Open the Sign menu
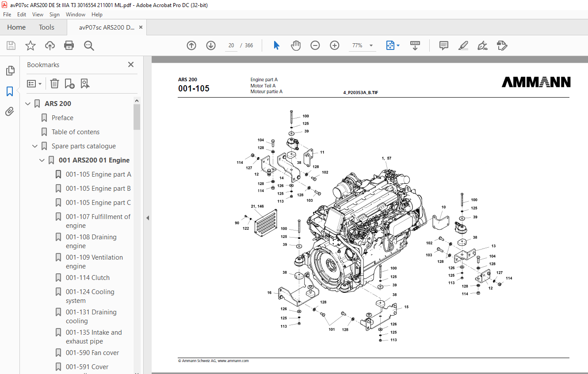Image resolution: width=588 pixels, height=374 pixels. pyautogui.click(x=54, y=15)
